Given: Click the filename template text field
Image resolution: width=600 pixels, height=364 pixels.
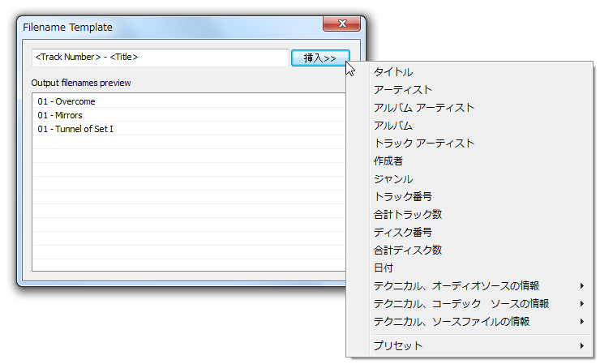Looking at the screenshot, I should tap(161, 58).
